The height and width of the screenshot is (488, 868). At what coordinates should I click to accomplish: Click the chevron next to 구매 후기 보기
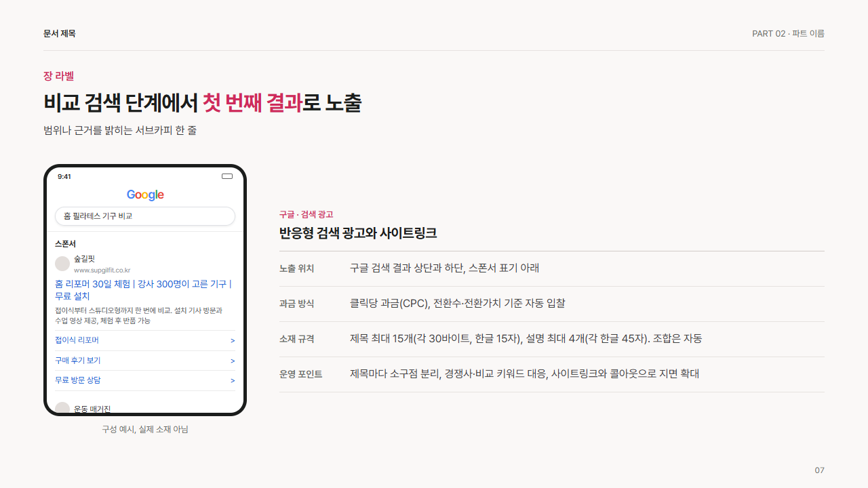pyautogui.click(x=233, y=361)
